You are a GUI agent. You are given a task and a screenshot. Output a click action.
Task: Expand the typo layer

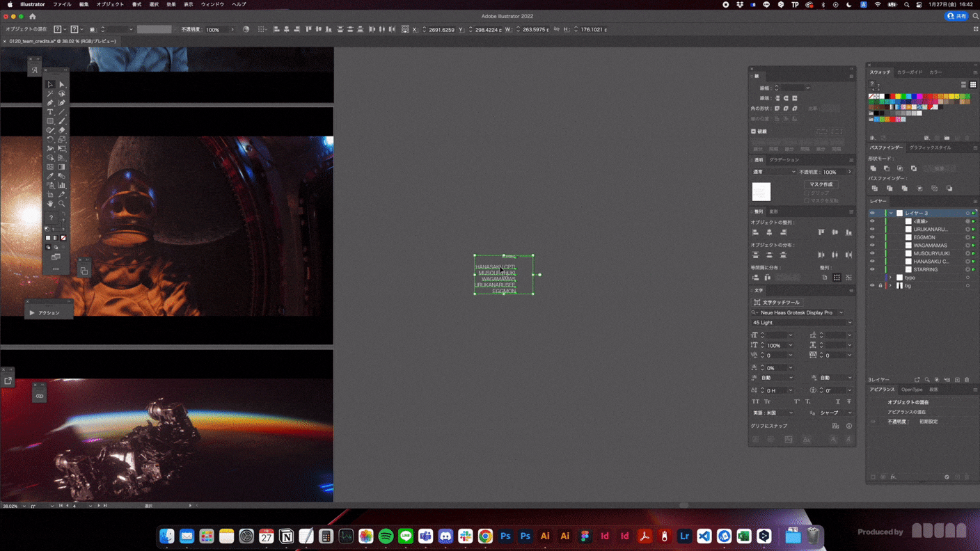coord(890,278)
